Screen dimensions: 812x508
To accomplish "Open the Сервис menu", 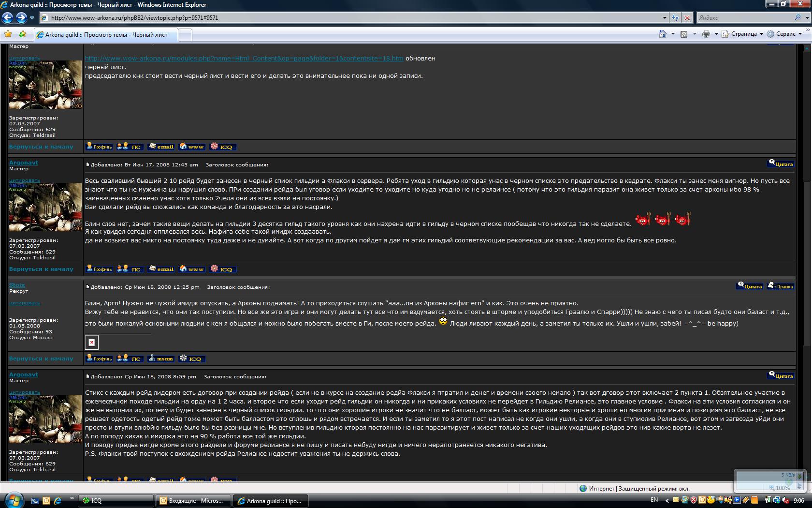I will pos(784,34).
